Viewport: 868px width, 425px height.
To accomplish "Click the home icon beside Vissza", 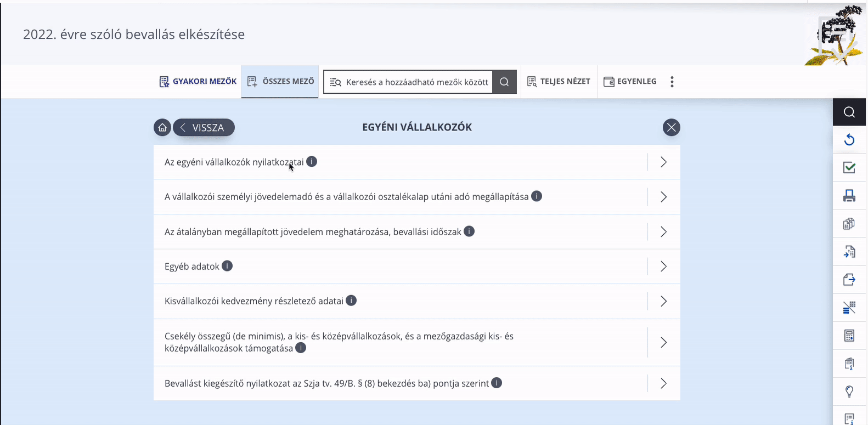I will tap(162, 127).
